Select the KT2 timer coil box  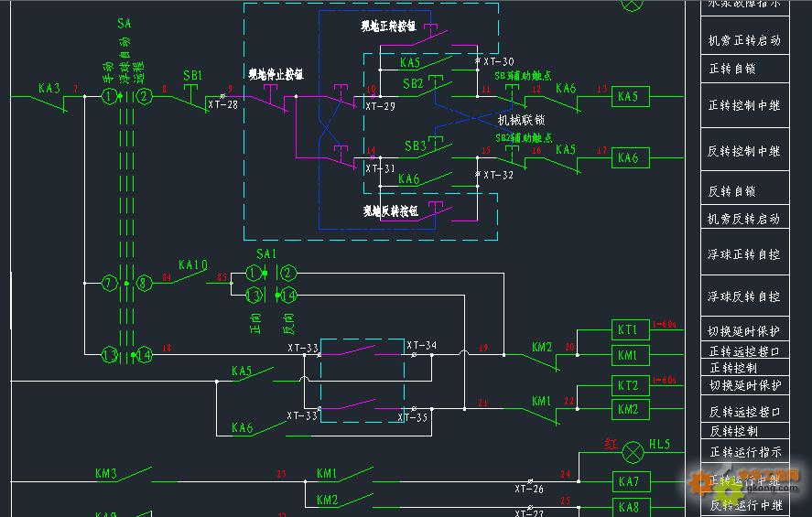630,386
